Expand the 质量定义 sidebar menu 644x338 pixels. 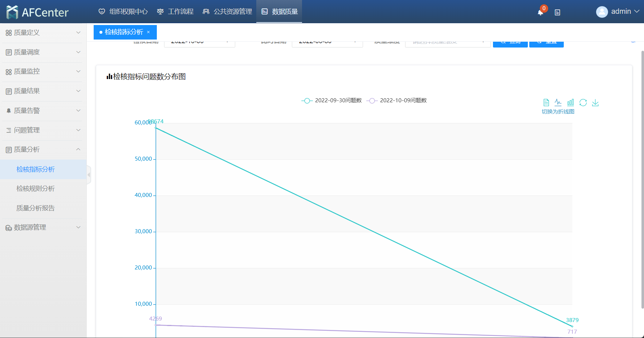[43, 33]
